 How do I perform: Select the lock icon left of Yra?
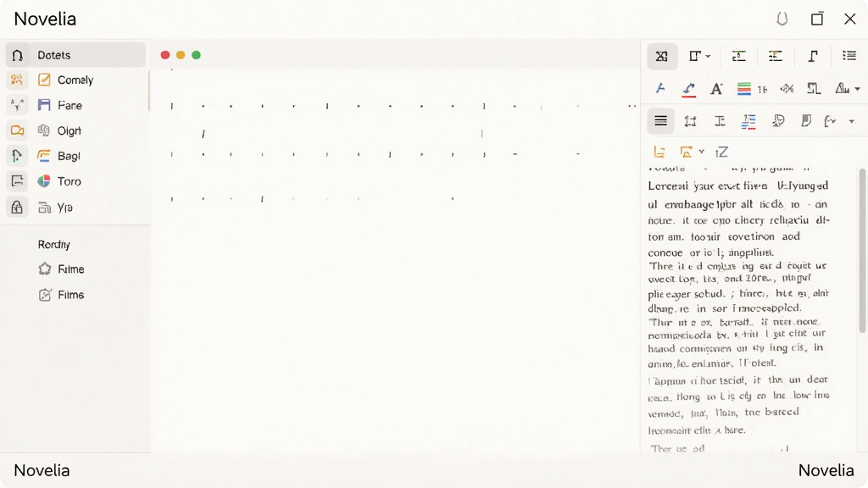[17, 208]
